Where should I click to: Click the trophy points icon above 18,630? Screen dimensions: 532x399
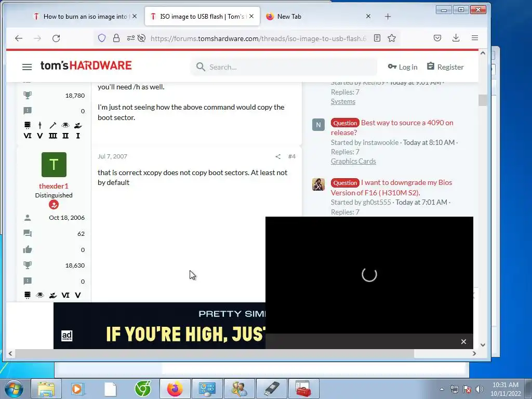(x=28, y=265)
